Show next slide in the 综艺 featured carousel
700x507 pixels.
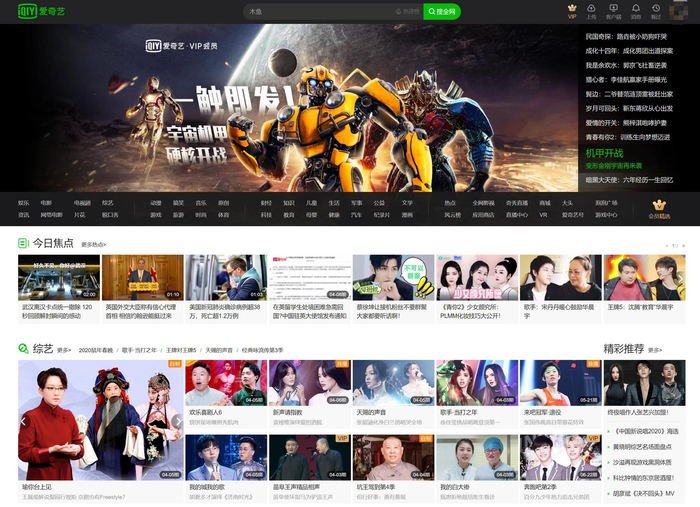pos(178,421)
